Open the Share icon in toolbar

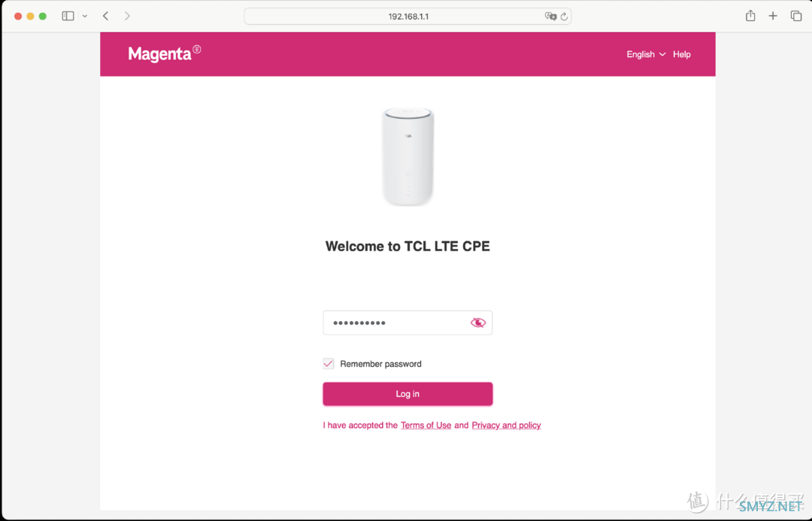[x=750, y=16]
